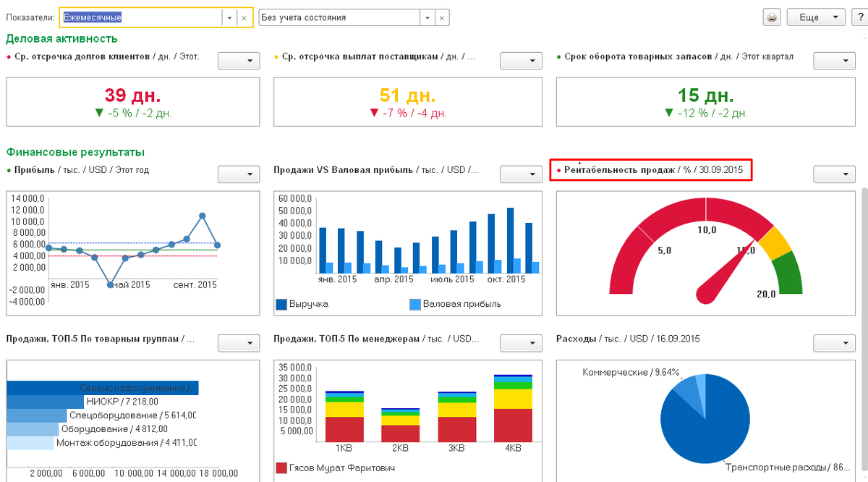Viewport: 868px width, 482px height.
Task: Open the Еще menu button
Action: (x=816, y=17)
